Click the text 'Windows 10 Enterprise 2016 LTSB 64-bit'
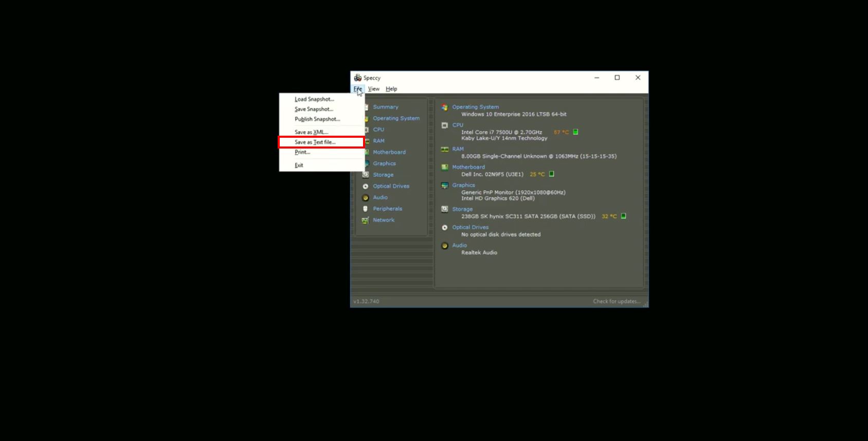 click(514, 114)
